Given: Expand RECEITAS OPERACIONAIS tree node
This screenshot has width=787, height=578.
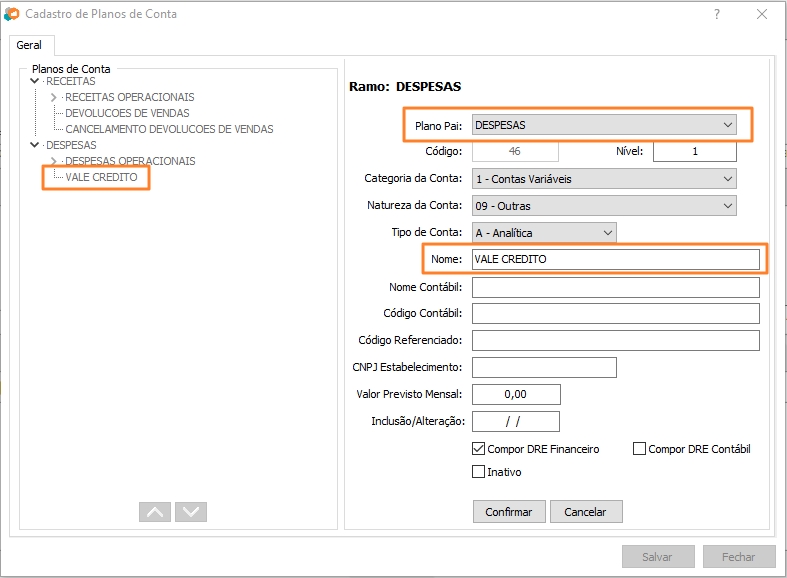Looking at the screenshot, I should click(x=54, y=97).
